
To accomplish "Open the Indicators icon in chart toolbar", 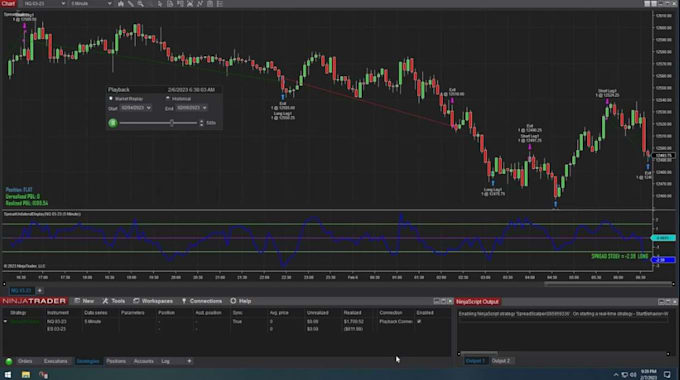I will (x=190, y=3).
